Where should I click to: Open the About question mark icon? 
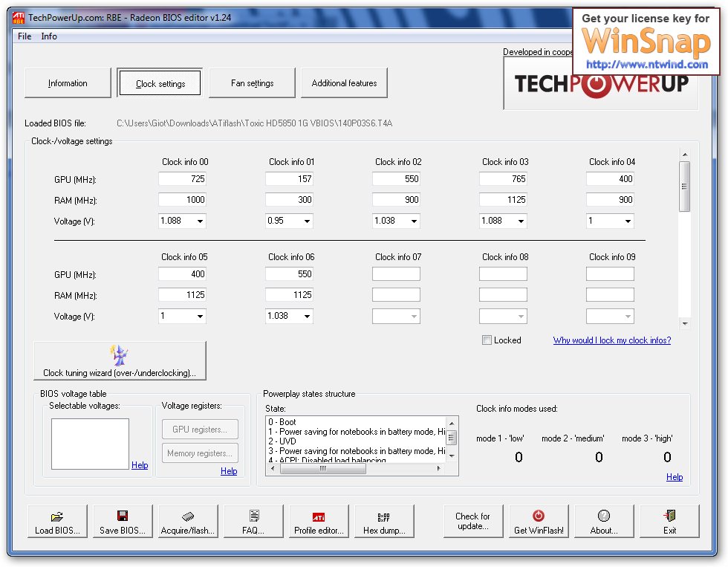pos(604,516)
